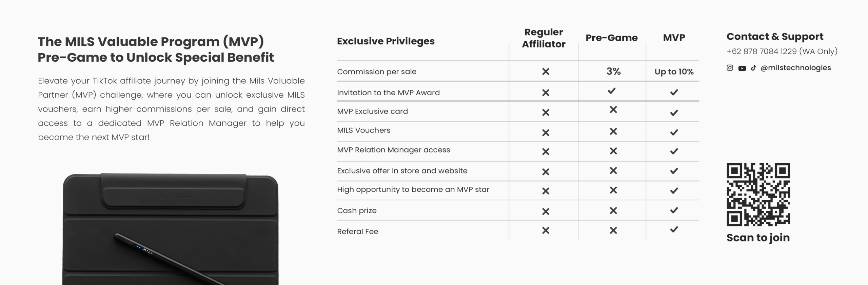This screenshot has width=868, height=285.
Task: Click the MVP column header
Action: pos(674,38)
